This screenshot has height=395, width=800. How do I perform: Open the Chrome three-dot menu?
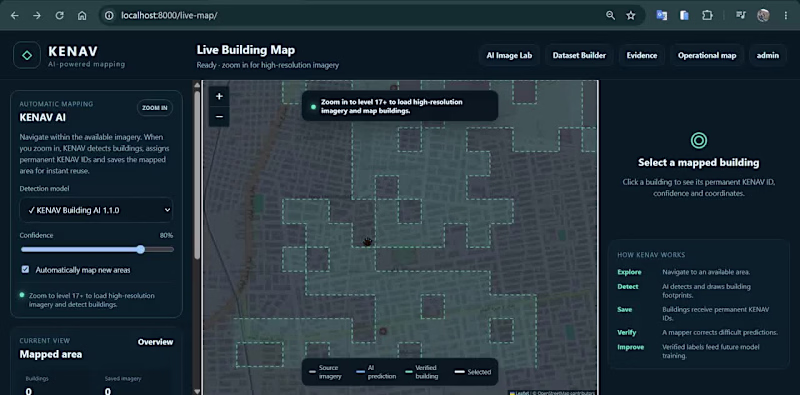(786, 15)
